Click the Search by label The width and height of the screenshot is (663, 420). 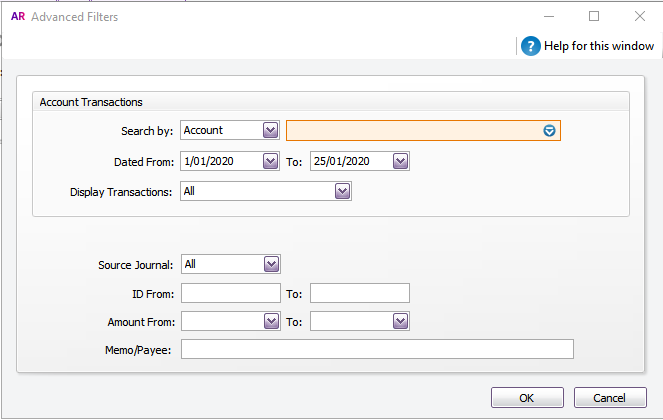click(x=147, y=131)
